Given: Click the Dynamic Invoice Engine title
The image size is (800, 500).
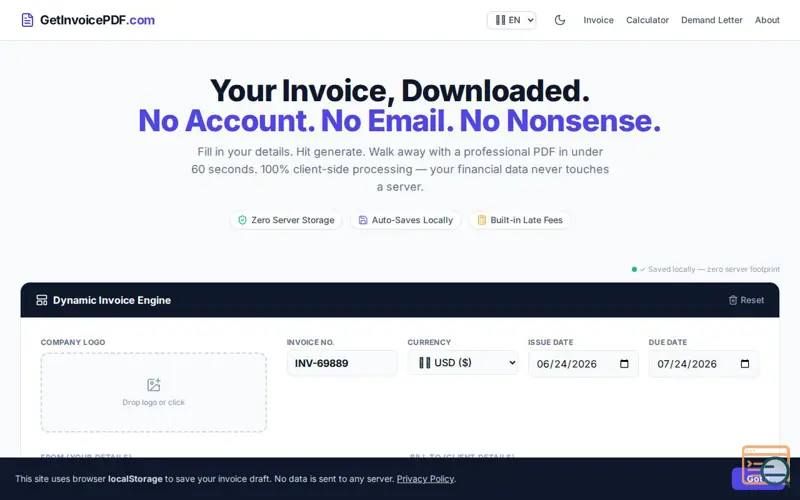Looking at the screenshot, I should coord(112,300).
